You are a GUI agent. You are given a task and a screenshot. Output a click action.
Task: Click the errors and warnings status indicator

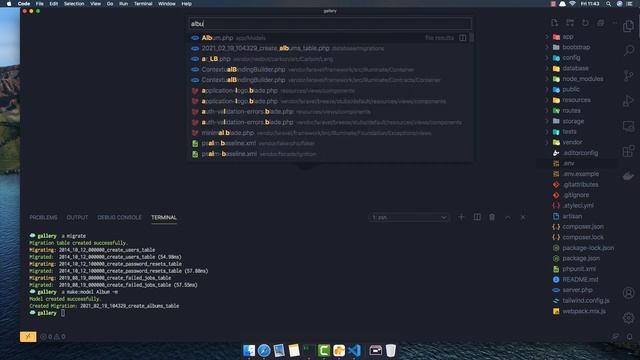click(53, 337)
